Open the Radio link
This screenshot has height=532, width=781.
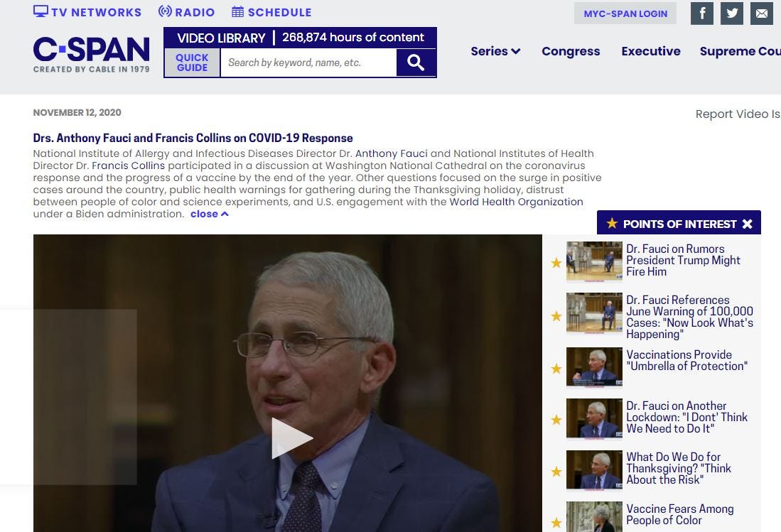pyautogui.click(x=186, y=12)
